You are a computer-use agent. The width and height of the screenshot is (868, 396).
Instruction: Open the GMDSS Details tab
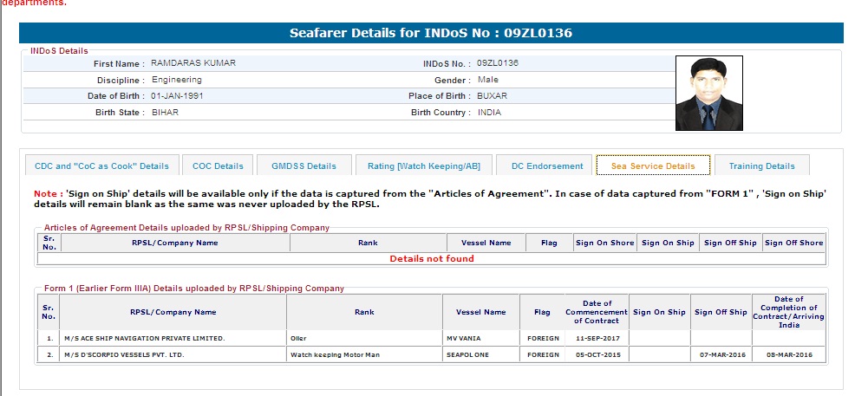pyautogui.click(x=303, y=166)
